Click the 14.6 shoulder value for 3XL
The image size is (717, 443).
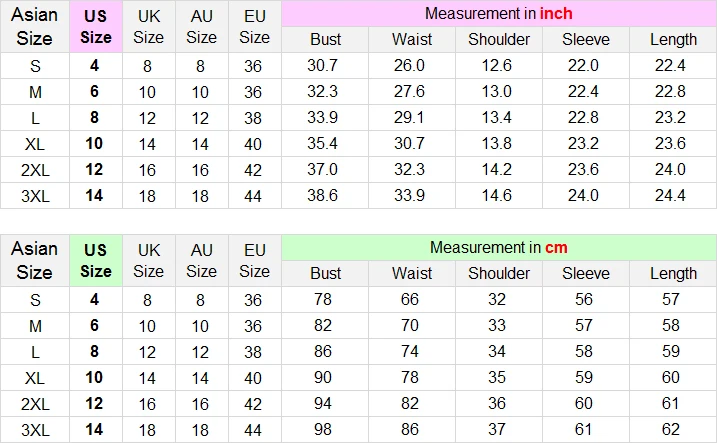pyautogui.click(x=497, y=196)
